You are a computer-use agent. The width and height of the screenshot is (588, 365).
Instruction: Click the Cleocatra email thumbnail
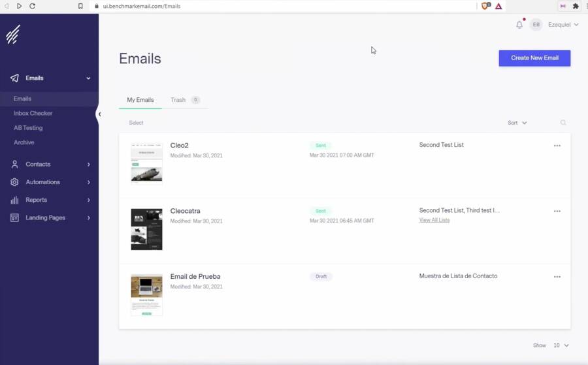146,229
